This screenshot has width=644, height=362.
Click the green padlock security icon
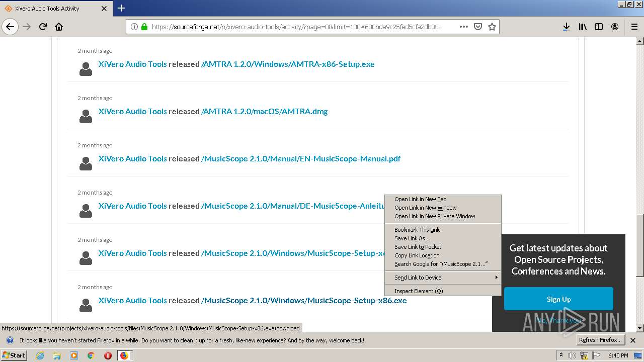click(144, 27)
